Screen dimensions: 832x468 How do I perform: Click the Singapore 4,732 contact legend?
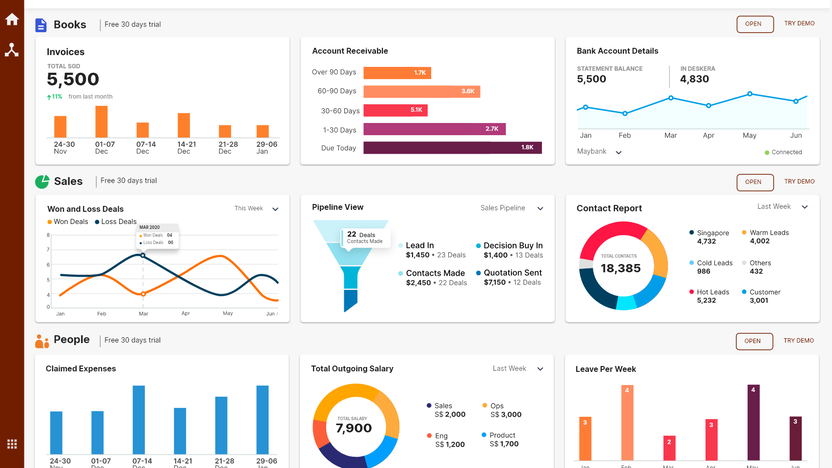tap(709, 237)
